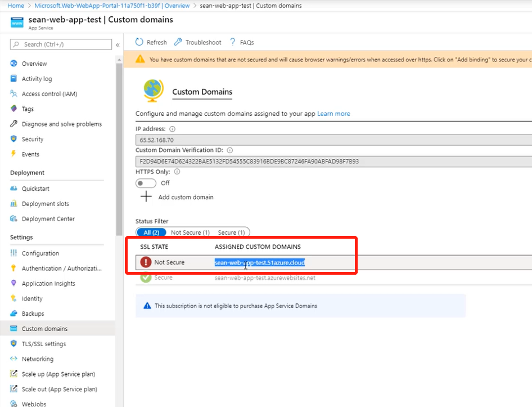Click the Tags icon in sidebar

click(x=13, y=109)
